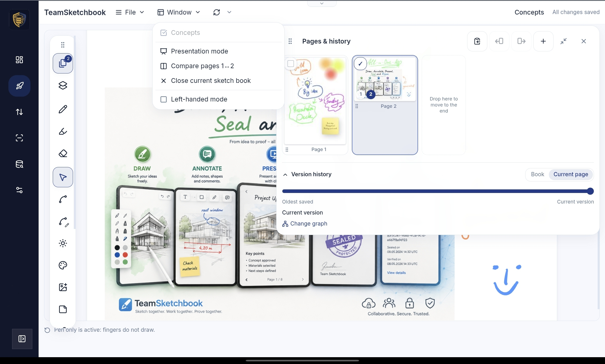This screenshot has width=605, height=364.
Task: Select the rocket icon in dark sidebar
Action: tap(19, 86)
